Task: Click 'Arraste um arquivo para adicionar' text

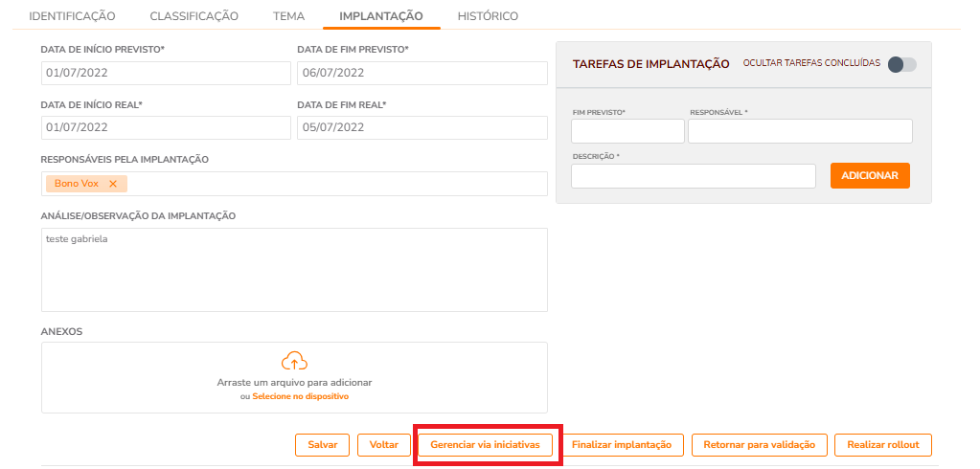Action: [294, 382]
